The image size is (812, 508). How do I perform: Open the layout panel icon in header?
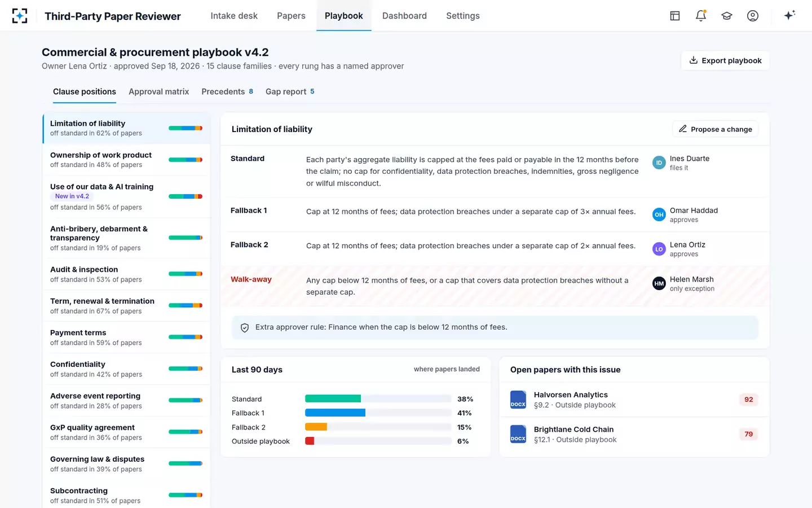click(x=675, y=16)
